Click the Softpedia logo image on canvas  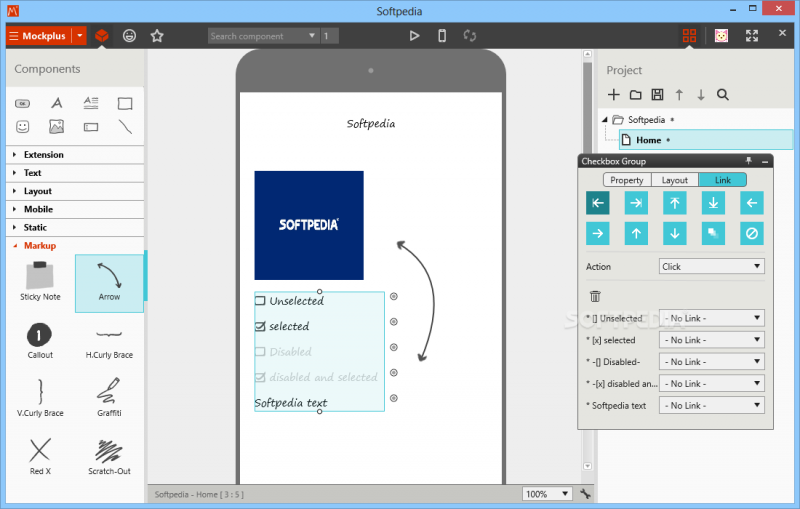[x=309, y=225]
